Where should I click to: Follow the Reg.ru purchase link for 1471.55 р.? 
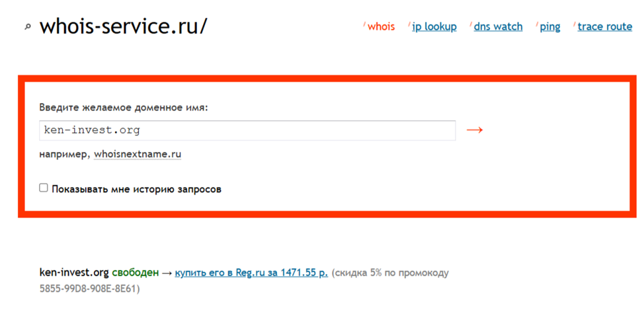tap(251, 272)
